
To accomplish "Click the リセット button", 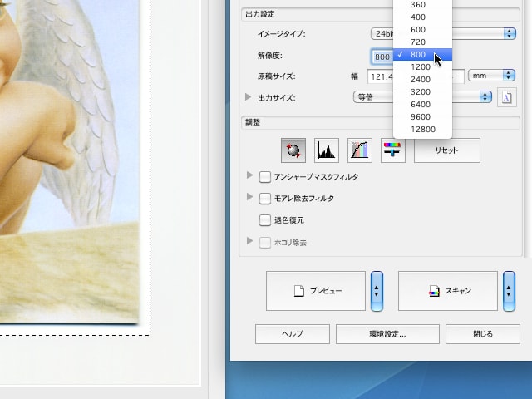I will pos(447,150).
